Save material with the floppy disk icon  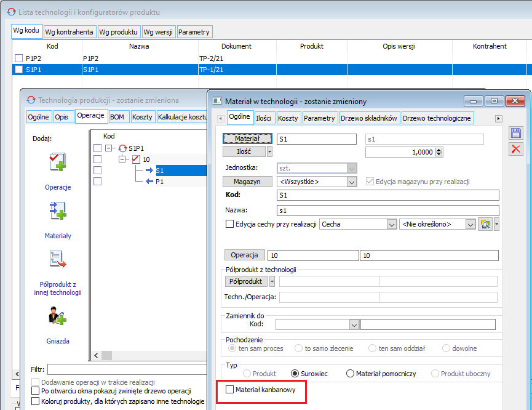516,134
